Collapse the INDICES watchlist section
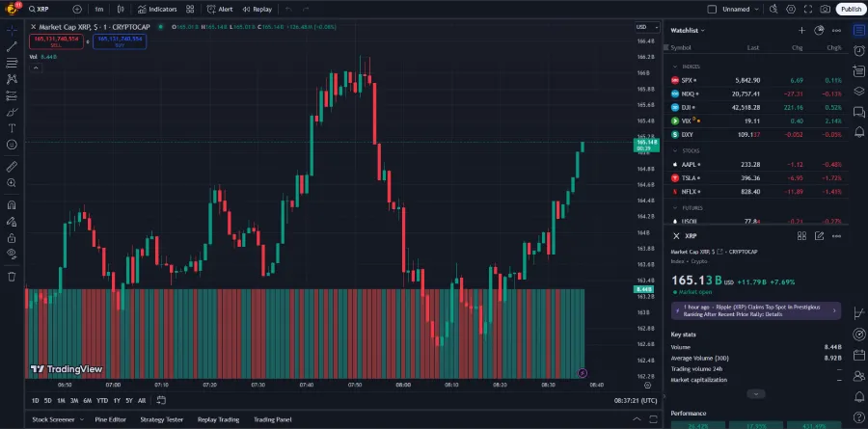868x429 pixels. click(x=675, y=67)
